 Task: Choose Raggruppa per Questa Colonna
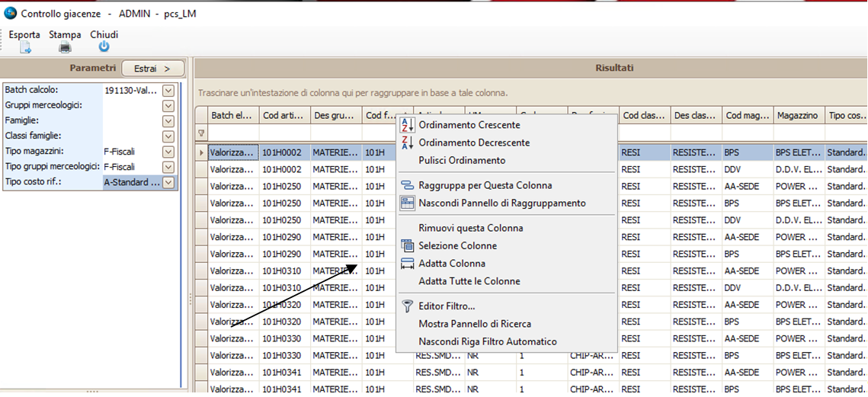[x=485, y=185]
